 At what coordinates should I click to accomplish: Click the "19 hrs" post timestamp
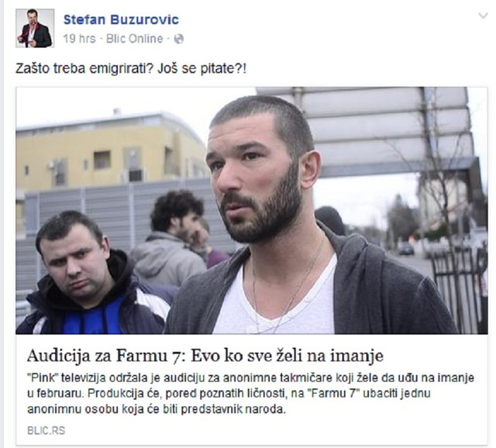point(79,39)
